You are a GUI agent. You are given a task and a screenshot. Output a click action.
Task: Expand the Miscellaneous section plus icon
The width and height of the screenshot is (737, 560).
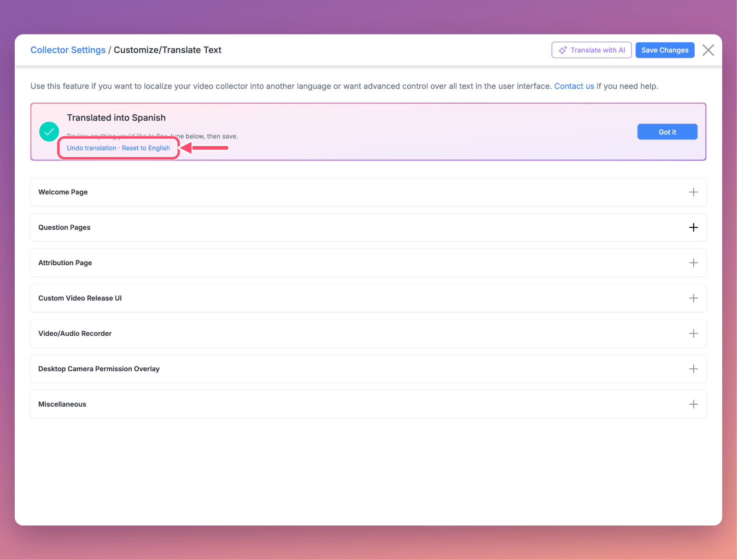(693, 404)
